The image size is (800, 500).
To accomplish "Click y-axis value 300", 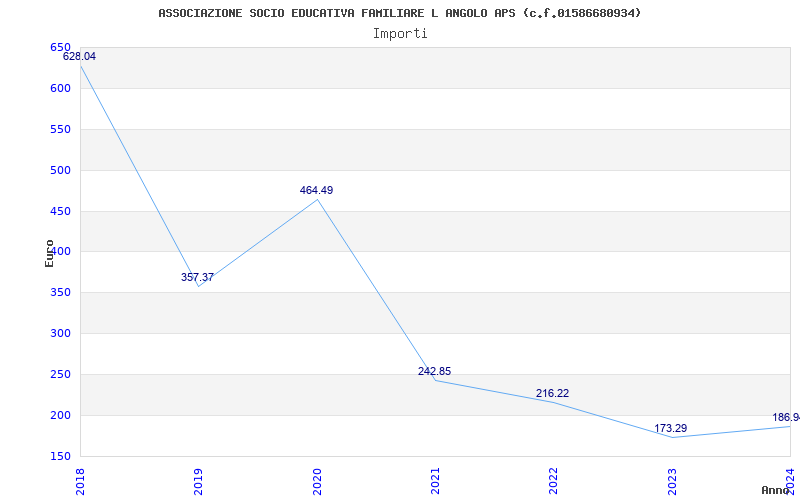I will point(60,334).
